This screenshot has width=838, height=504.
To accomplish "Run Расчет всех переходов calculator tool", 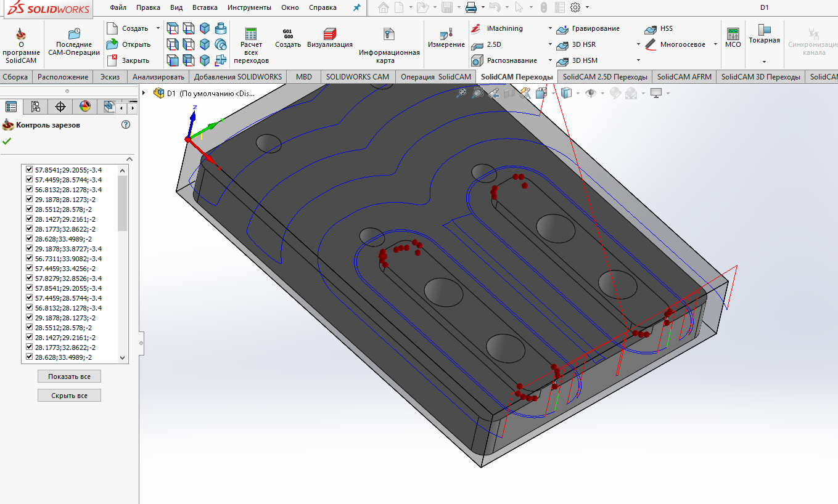I will tap(251, 45).
